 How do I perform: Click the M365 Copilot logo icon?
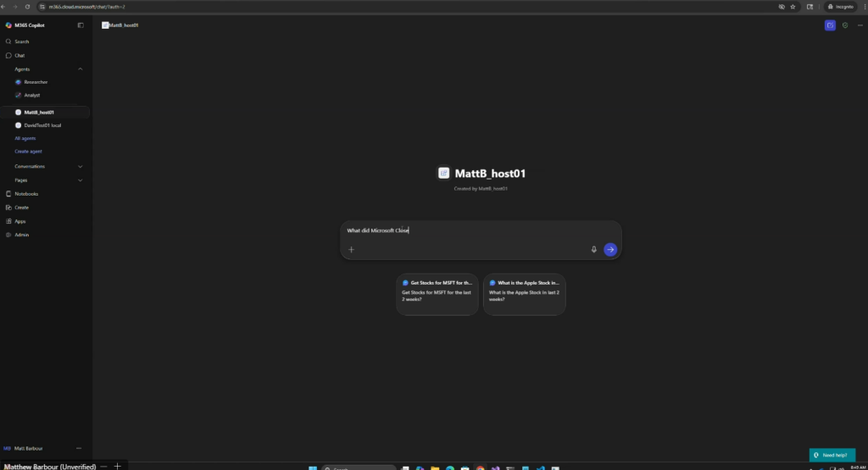tap(8, 25)
